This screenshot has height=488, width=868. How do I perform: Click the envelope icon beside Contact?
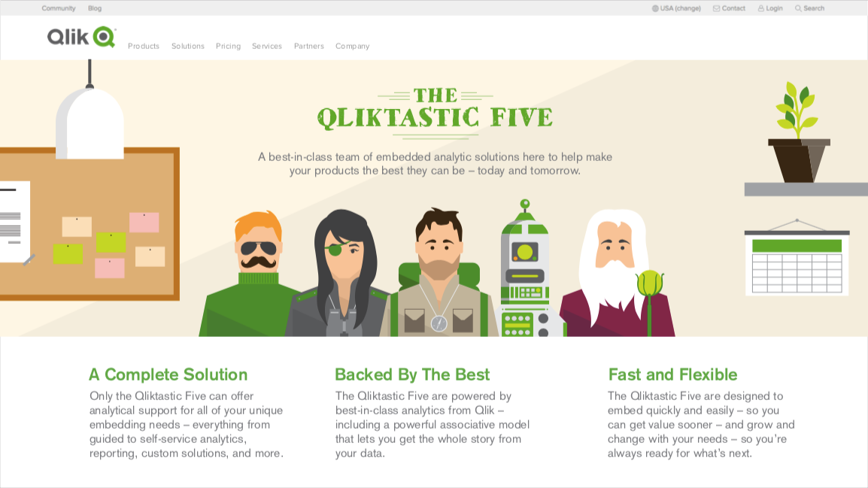(716, 8)
